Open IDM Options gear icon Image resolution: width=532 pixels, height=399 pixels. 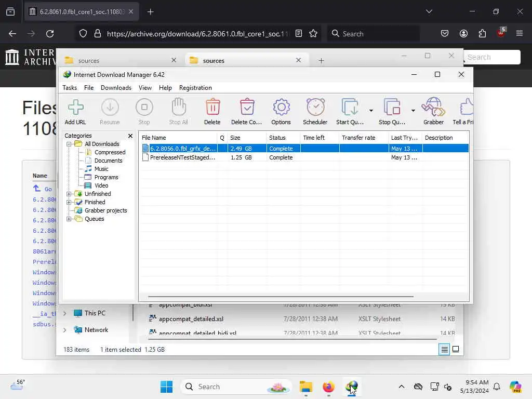281,107
